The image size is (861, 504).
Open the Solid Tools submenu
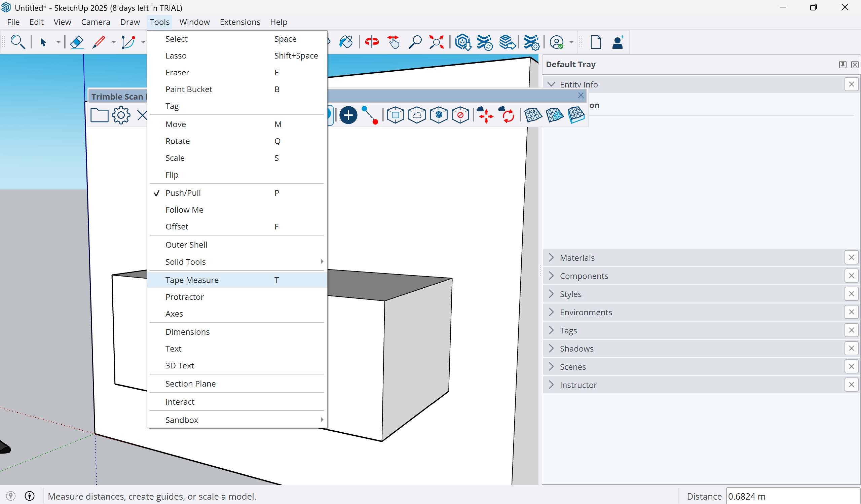(x=186, y=261)
